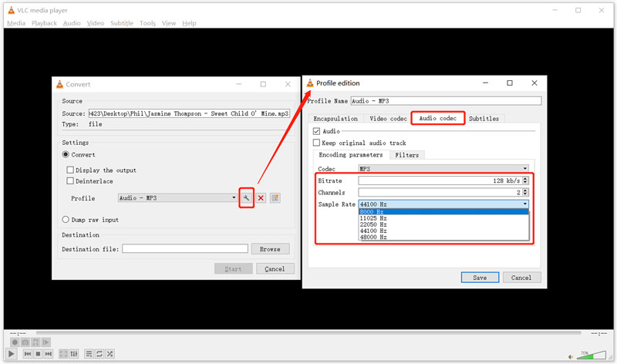Click cone icon in Profile edition title
The width and height of the screenshot is (617, 364).
tap(310, 83)
